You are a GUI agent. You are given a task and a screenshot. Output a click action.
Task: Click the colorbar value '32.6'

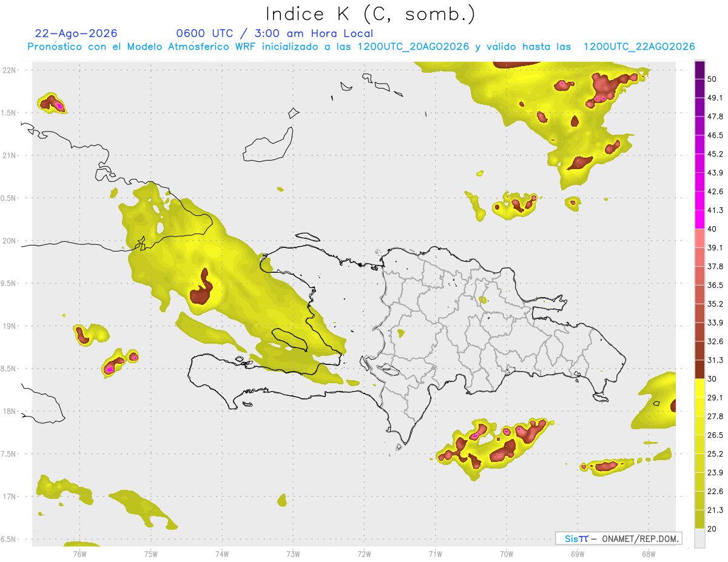[715, 341]
